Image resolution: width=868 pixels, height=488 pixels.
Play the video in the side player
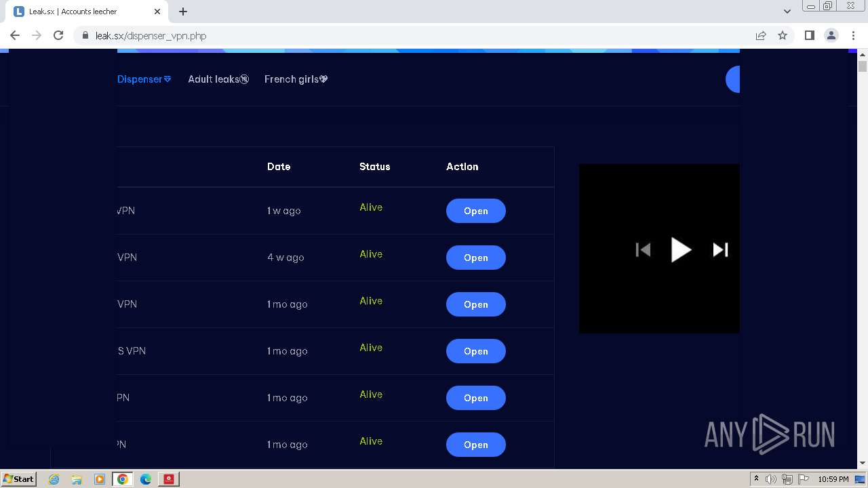coord(681,250)
